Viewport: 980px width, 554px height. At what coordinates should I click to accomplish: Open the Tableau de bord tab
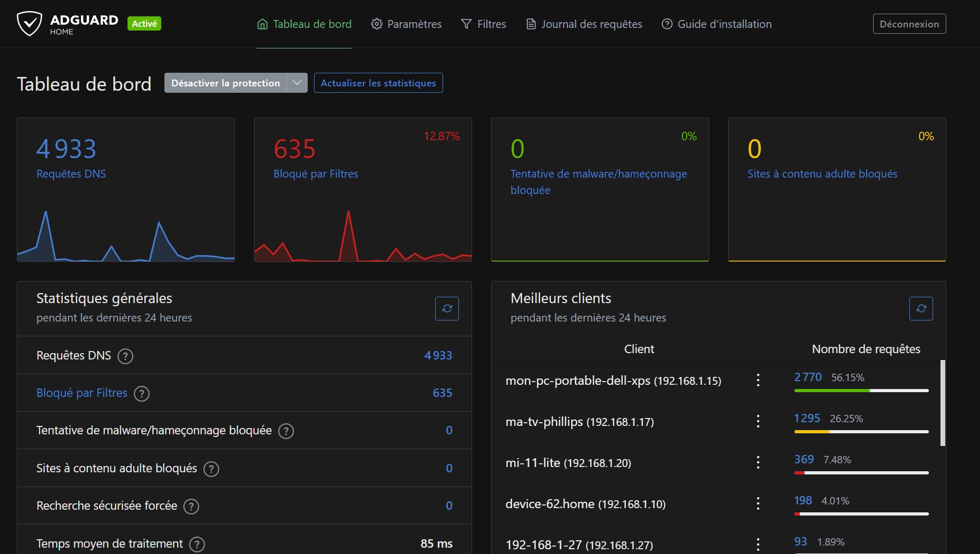click(304, 24)
